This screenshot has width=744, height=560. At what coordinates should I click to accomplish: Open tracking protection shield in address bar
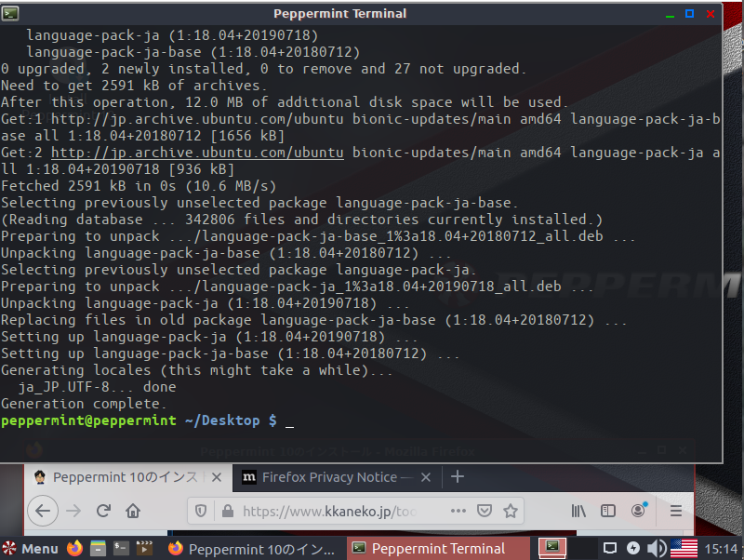coord(201,511)
